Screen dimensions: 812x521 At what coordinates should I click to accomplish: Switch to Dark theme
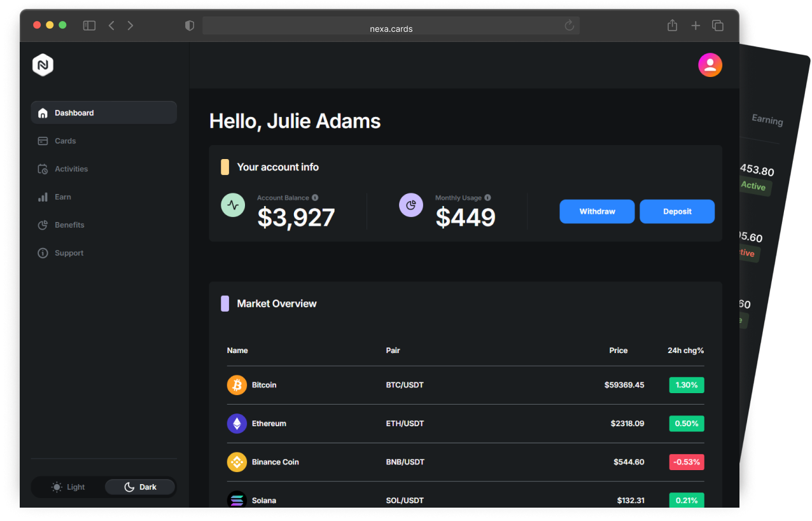click(x=140, y=487)
